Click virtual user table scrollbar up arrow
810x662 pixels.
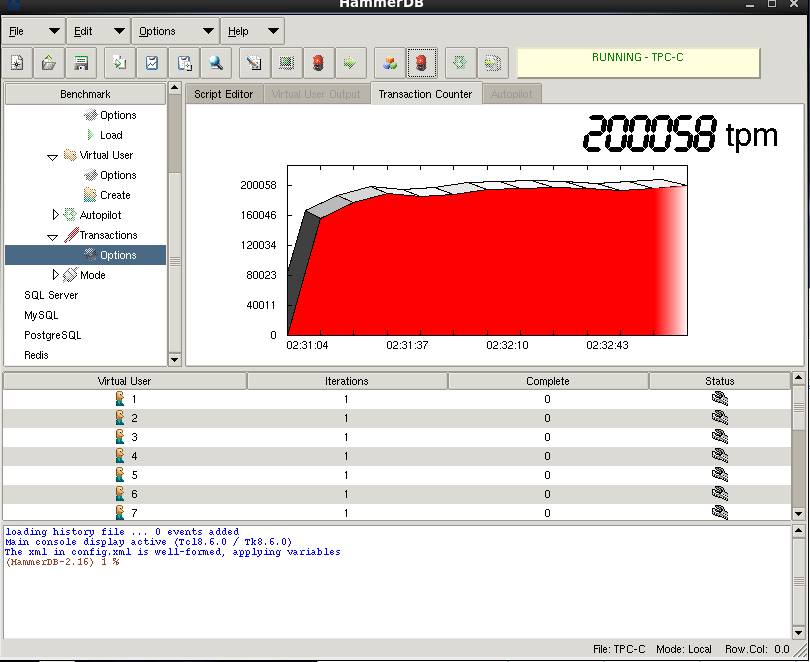tap(798, 378)
